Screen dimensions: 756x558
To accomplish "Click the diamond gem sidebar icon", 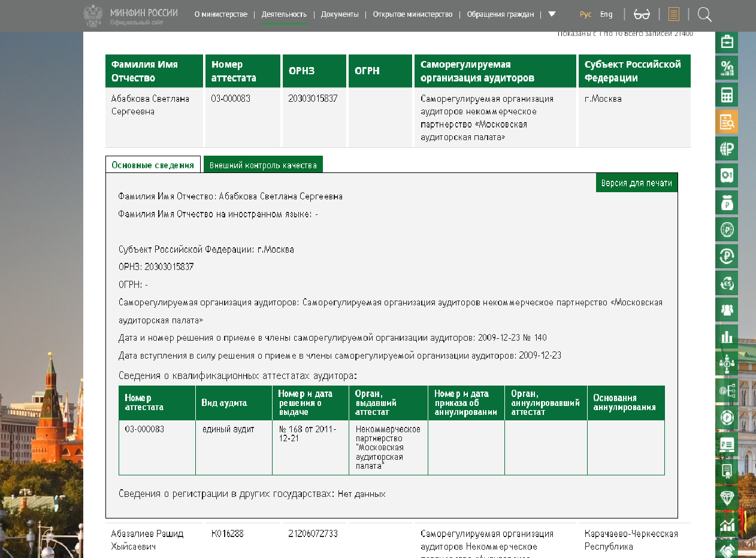I will (727, 498).
